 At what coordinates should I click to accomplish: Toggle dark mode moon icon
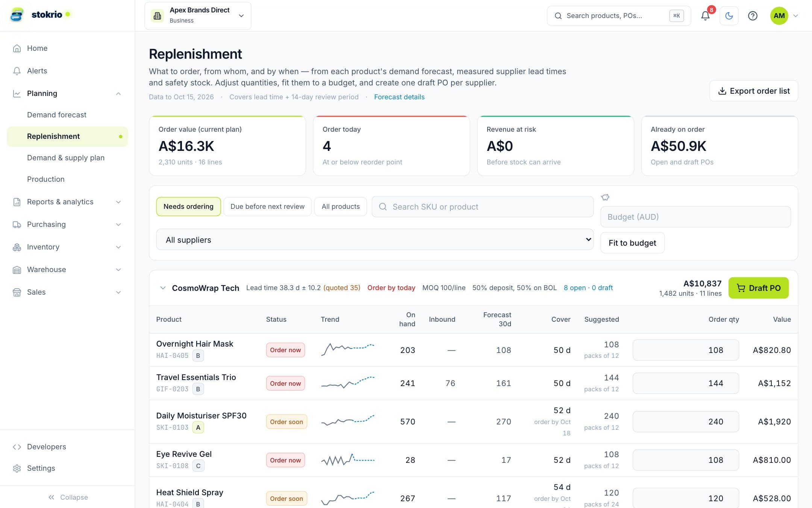pyautogui.click(x=729, y=16)
